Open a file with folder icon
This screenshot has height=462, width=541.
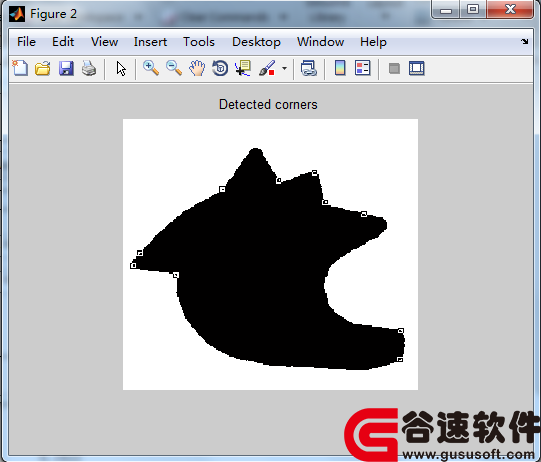click(43, 68)
